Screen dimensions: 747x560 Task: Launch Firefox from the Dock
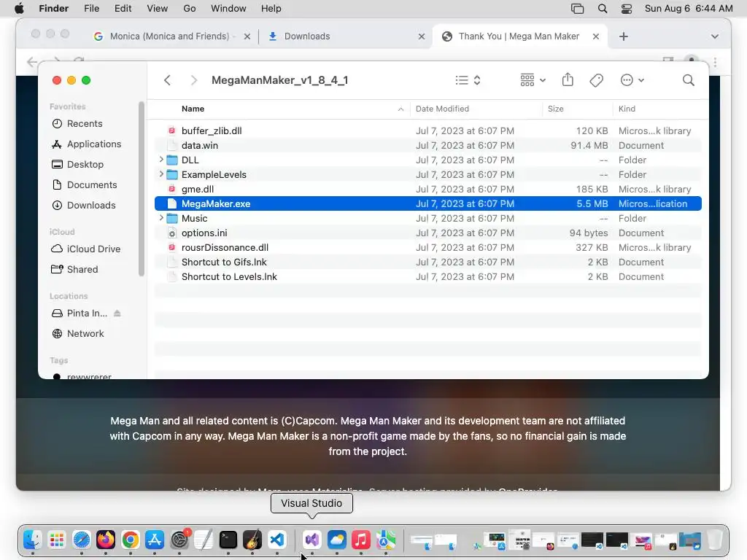point(106,540)
